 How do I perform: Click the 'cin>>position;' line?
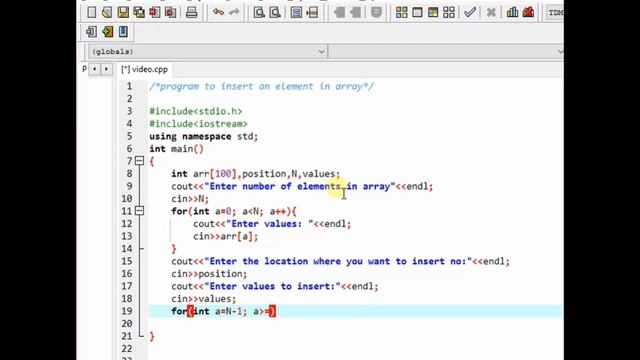point(209,274)
